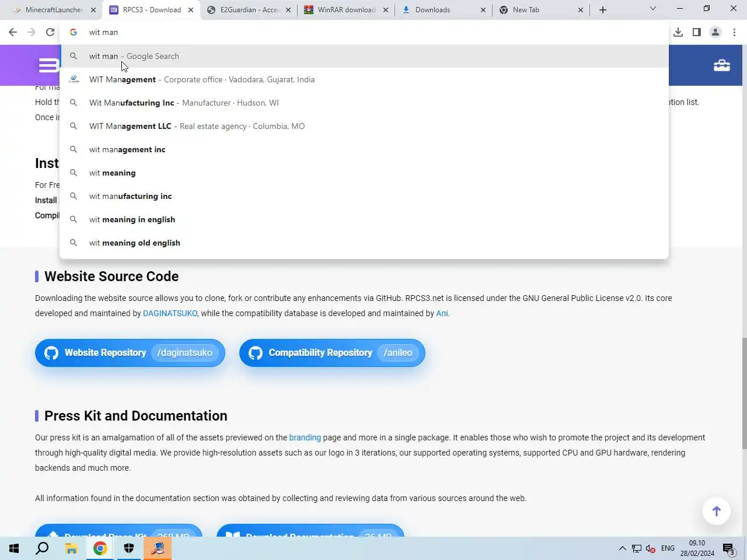Click the 'Website Source Code' heading

tap(111, 276)
